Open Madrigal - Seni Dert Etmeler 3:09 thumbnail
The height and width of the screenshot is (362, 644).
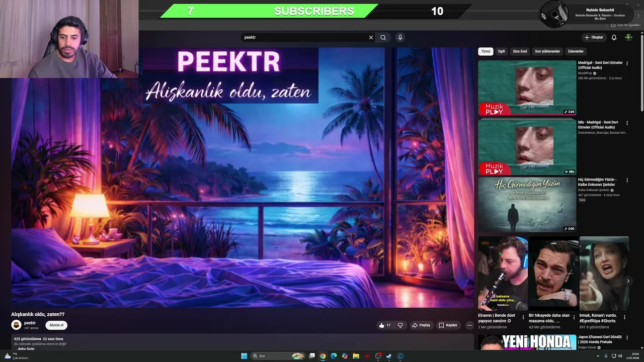point(527,87)
